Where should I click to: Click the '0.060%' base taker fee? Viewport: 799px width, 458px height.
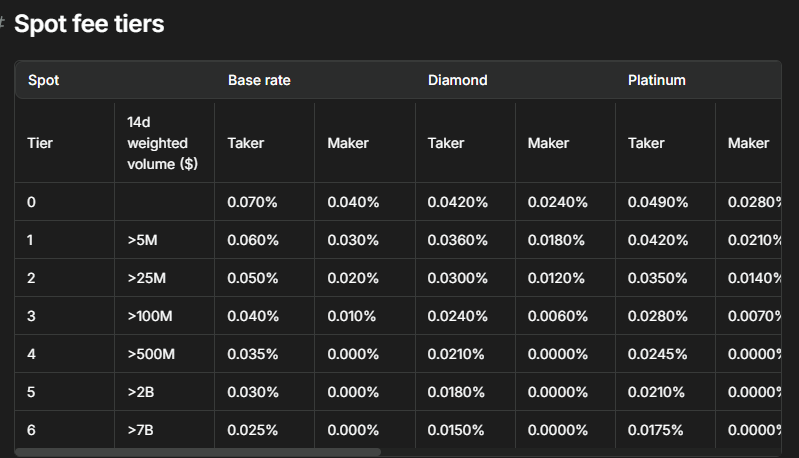[x=253, y=240]
